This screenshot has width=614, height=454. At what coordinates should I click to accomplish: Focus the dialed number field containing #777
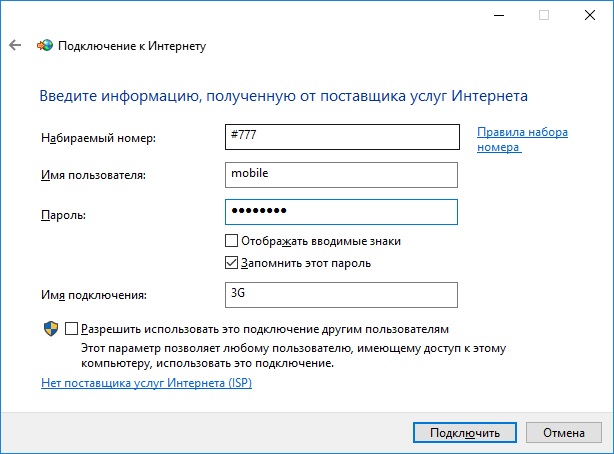[342, 137]
